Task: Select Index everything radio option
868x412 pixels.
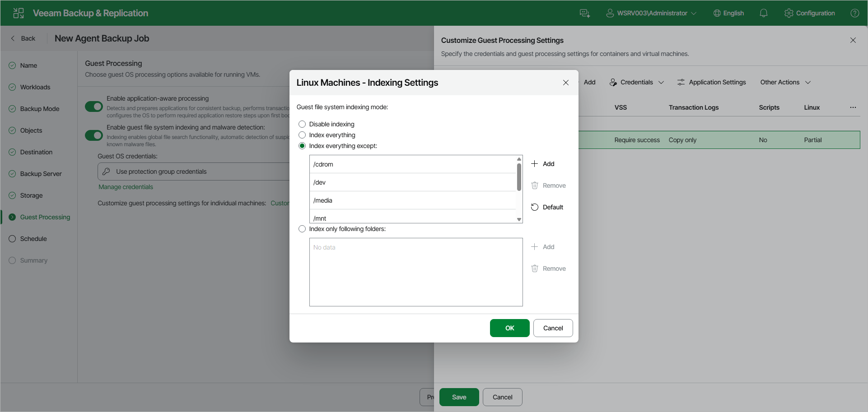Action: pyautogui.click(x=302, y=135)
